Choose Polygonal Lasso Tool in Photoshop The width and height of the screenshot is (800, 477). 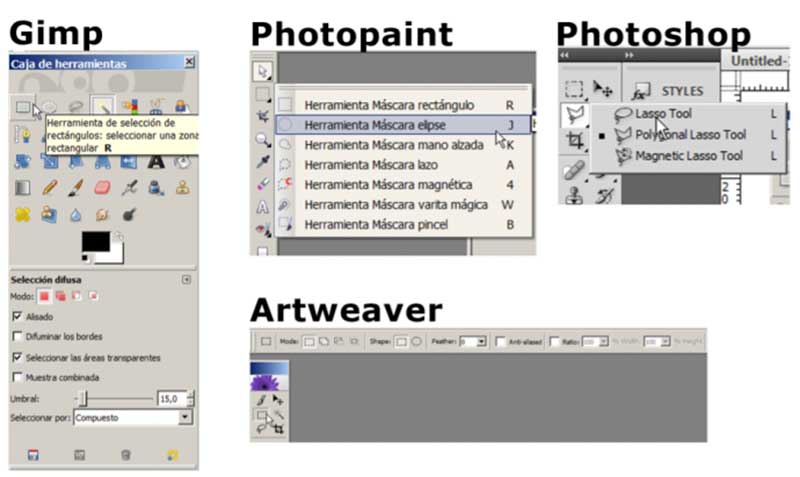[x=688, y=135]
